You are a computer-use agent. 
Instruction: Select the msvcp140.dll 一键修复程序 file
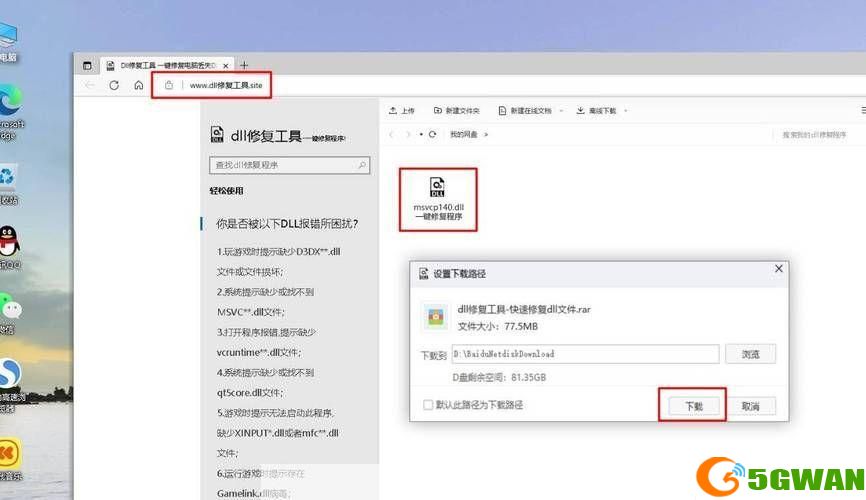(x=439, y=199)
